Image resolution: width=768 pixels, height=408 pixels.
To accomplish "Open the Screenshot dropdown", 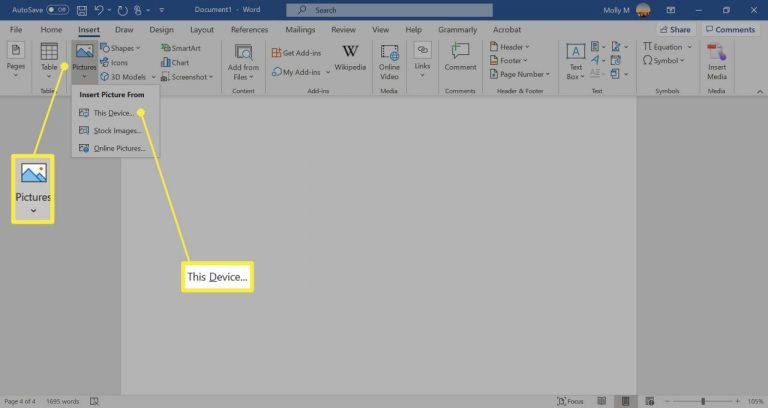I will (187, 77).
